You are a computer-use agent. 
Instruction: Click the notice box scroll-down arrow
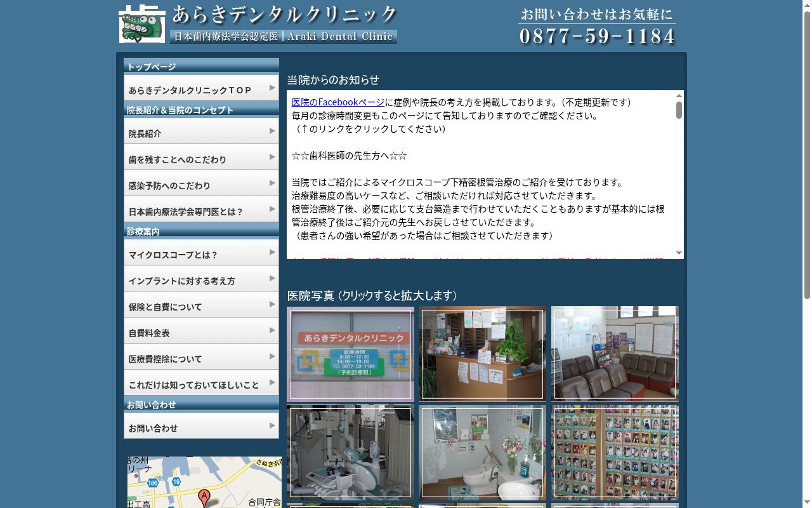click(679, 253)
